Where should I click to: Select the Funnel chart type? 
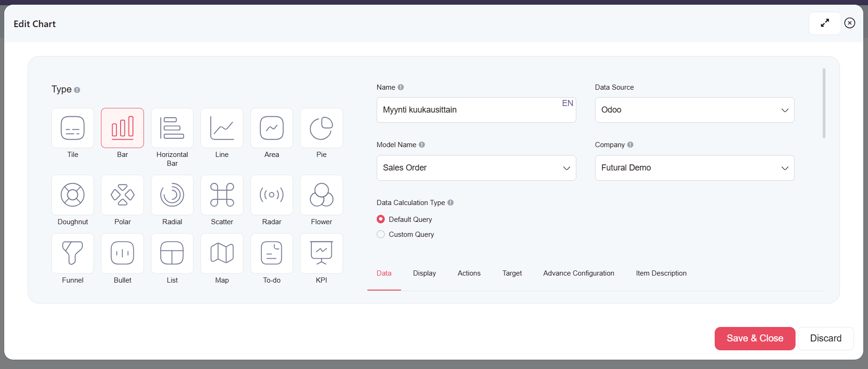coord(72,253)
